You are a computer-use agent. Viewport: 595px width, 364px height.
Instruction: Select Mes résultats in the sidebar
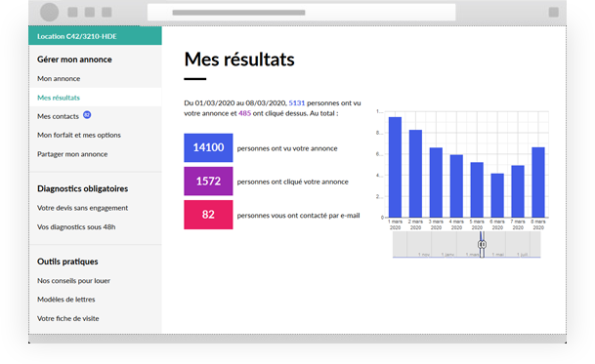(59, 98)
